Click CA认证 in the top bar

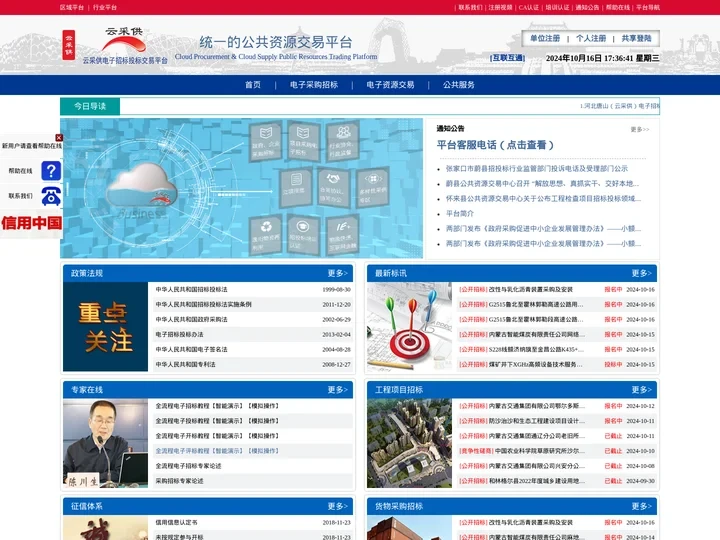coord(529,7)
